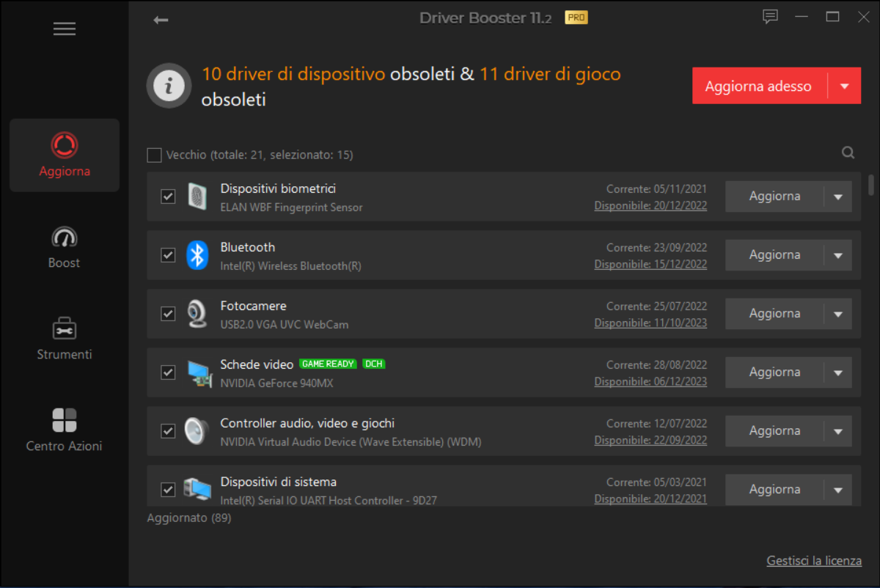
Task: Open Disponibile: 20/12/2021 link for Dispositivi di sistema
Action: 650,499
